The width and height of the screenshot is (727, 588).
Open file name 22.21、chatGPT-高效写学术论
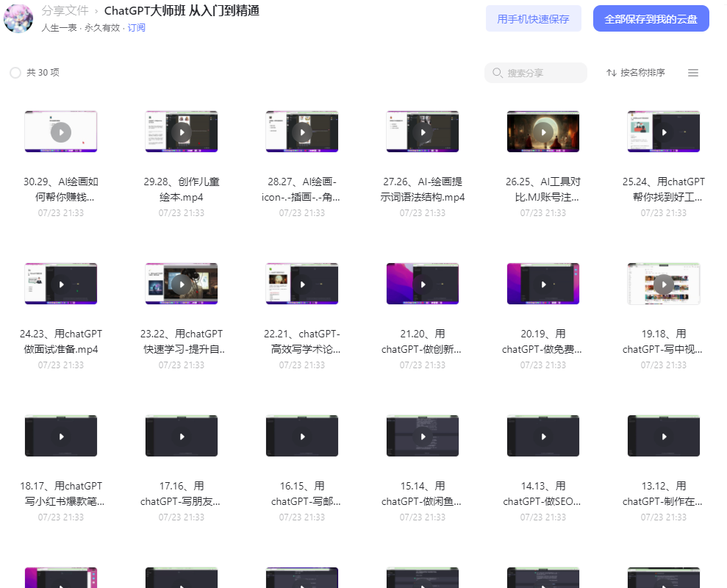pyautogui.click(x=302, y=341)
